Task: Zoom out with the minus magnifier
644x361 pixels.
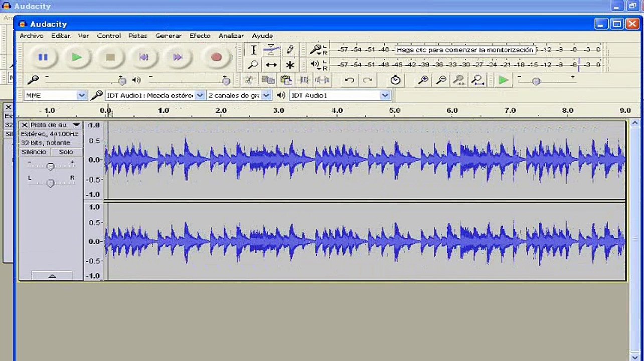Action: (x=441, y=80)
